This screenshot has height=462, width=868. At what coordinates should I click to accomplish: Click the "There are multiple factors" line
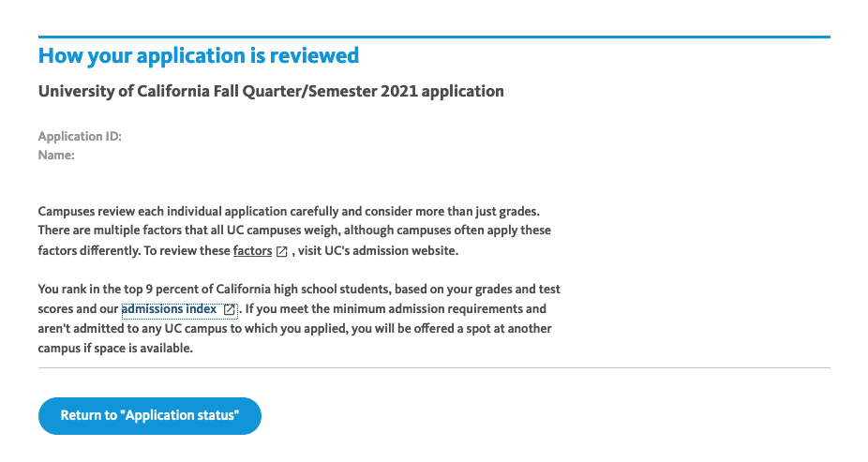(294, 231)
